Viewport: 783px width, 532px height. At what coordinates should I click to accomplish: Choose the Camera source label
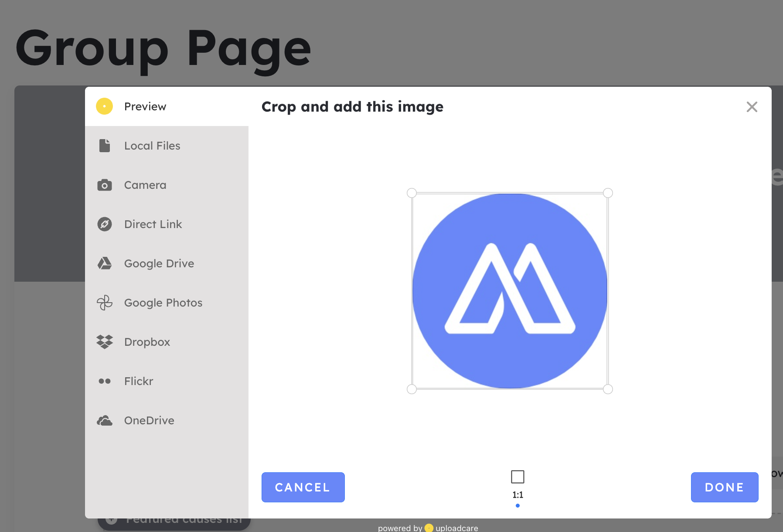(145, 185)
